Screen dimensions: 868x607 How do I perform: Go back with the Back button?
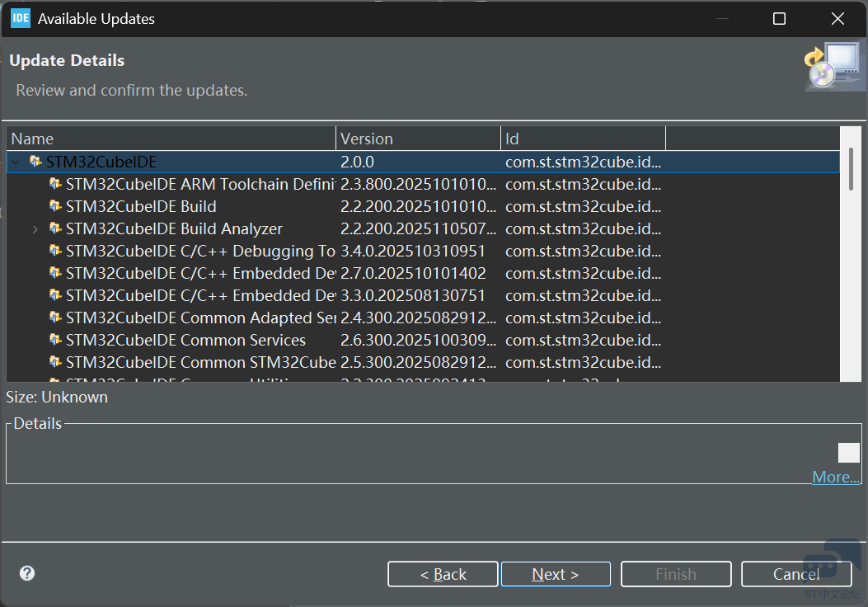tap(443, 574)
